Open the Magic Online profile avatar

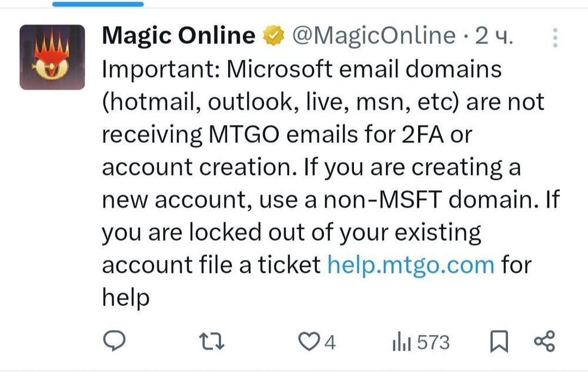coord(52,57)
